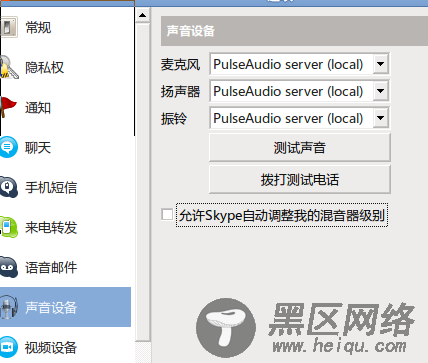Image resolution: width=428 pixels, height=363 pixels.
Task: Click the Sound devices headset icon
Action: click(9, 307)
